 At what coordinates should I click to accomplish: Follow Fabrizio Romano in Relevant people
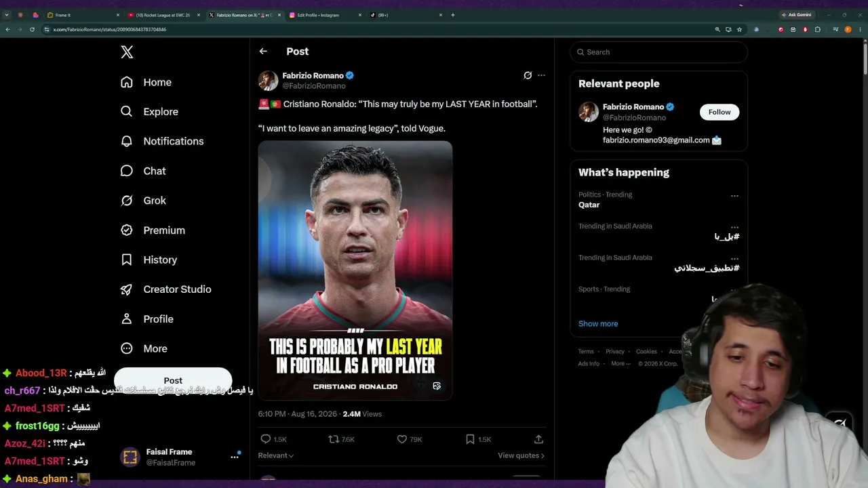719,112
